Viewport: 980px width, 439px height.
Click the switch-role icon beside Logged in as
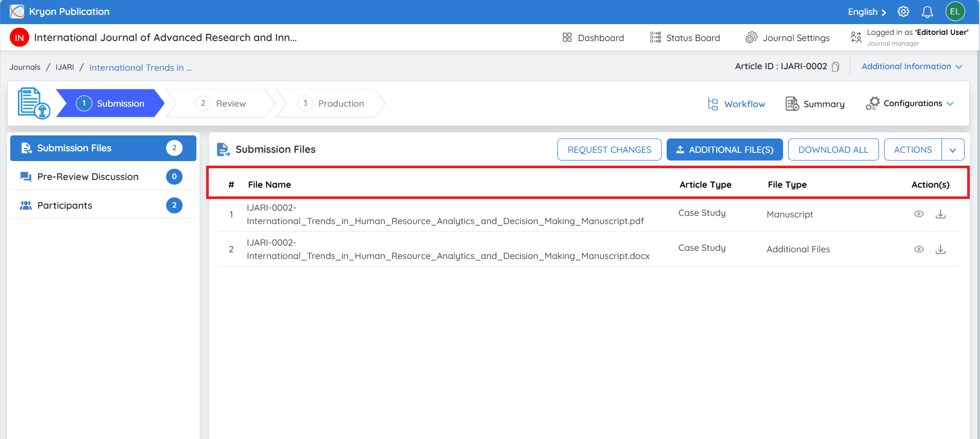[x=856, y=37]
